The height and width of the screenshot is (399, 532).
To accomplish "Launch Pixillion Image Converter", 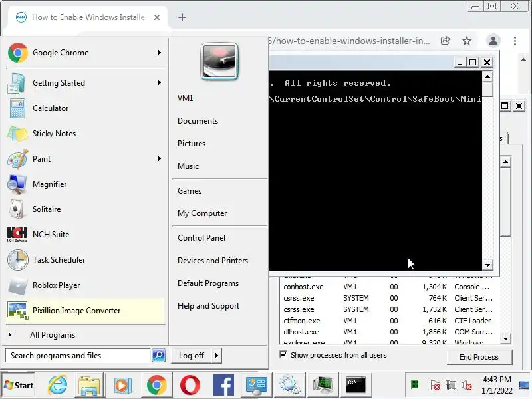I will [85, 311].
